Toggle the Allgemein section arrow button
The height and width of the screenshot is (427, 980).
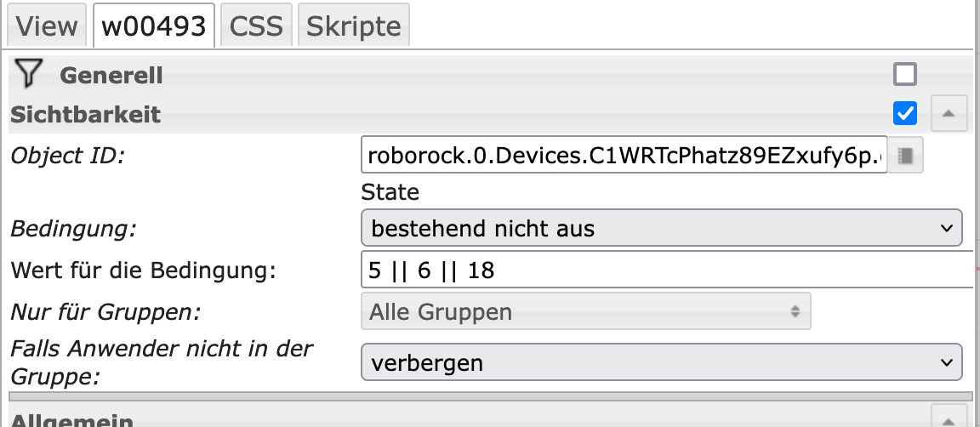[x=949, y=418]
